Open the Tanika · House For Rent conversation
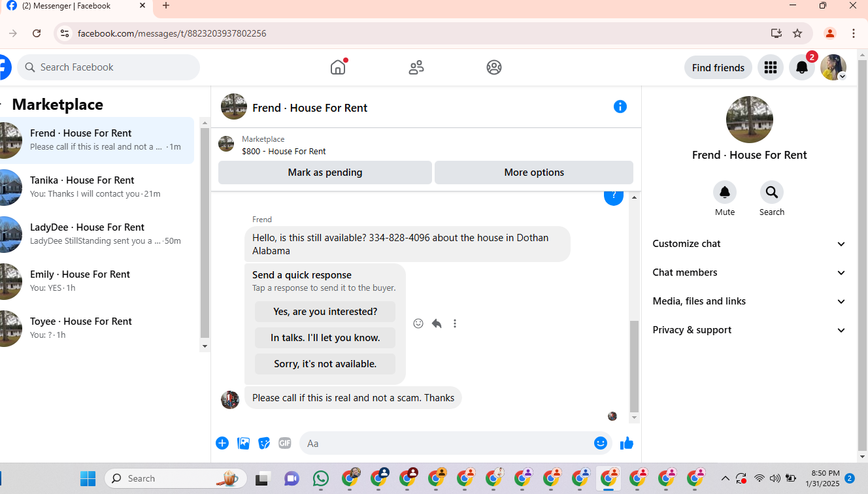This screenshot has height=494, width=868. pyautogui.click(x=97, y=187)
